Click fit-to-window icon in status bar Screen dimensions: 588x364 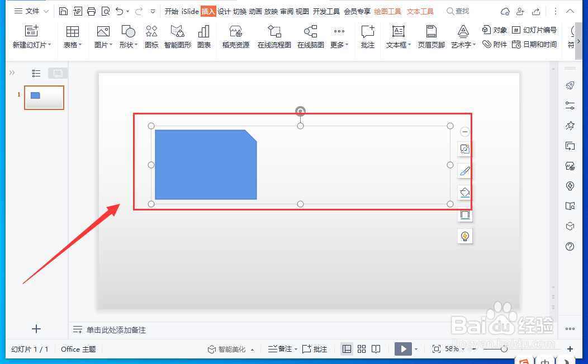coord(436,349)
